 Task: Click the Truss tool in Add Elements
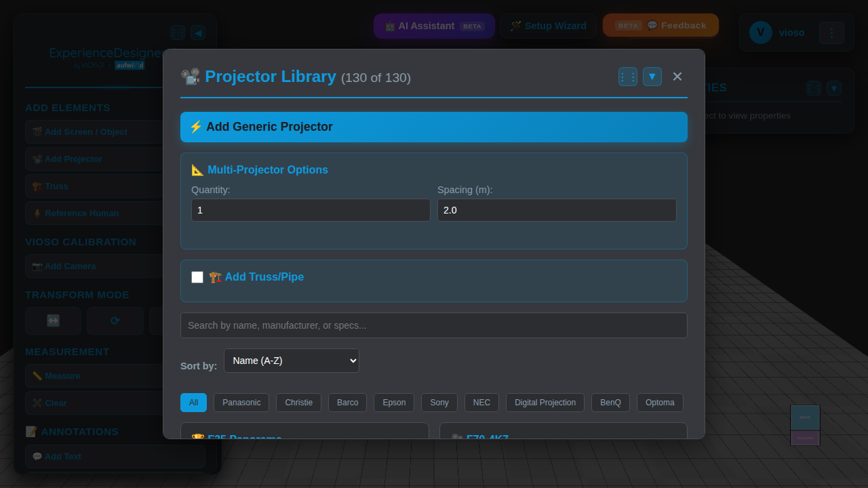click(x=58, y=186)
